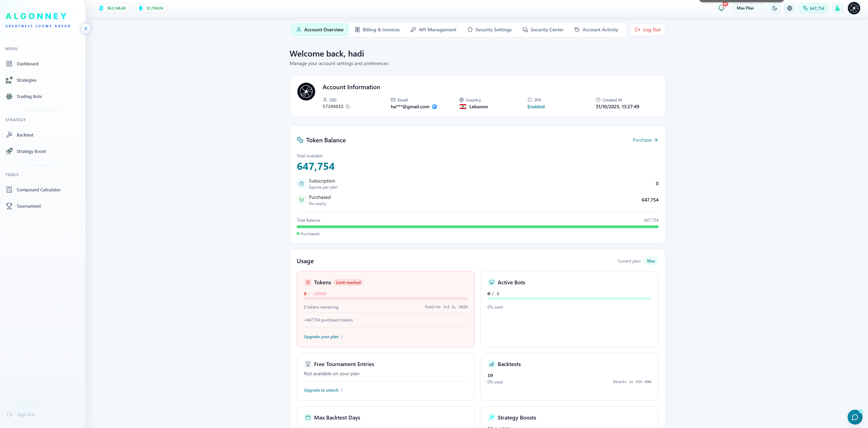Open the Compound Calculator tool
Viewport: 868px width, 428px height.
coord(38,190)
